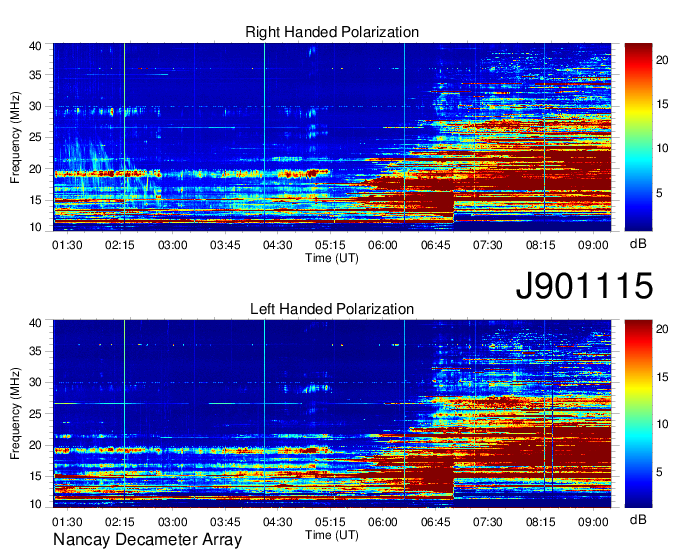Click the 20 MHz tick on the right-handed plot

[x=35, y=169]
